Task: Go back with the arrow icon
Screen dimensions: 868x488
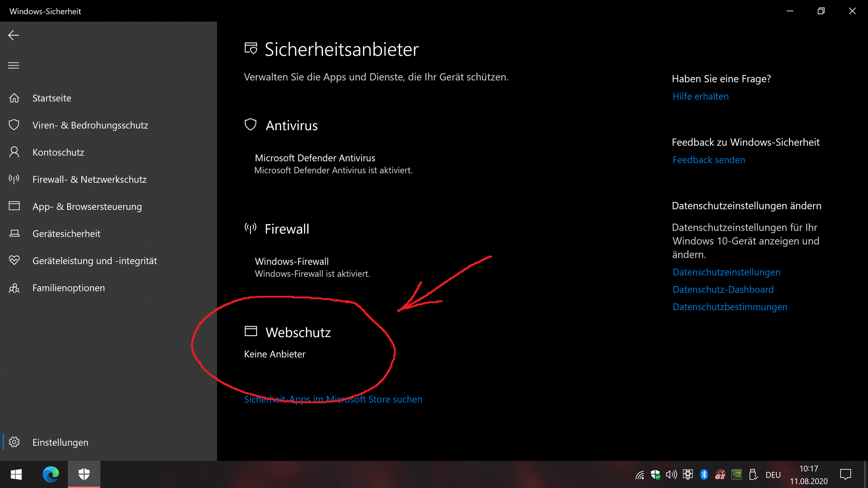Action: click(x=14, y=35)
